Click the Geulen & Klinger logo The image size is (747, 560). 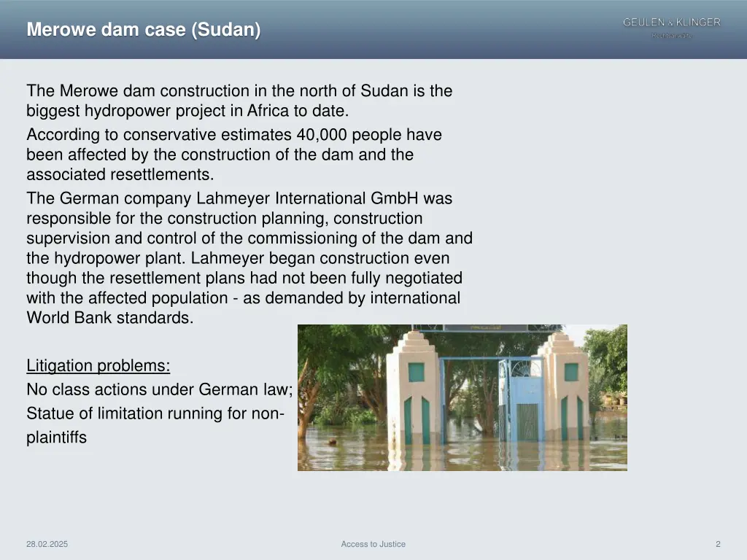pyautogui.click(x=671, y=27)
